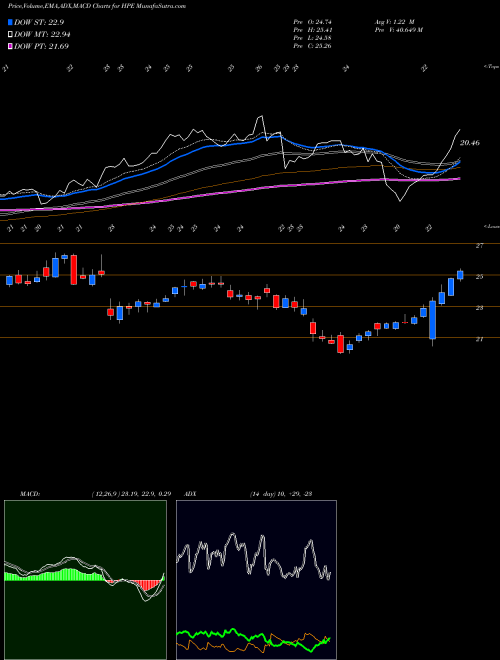Select the 'DOW MT: 22.94' legend label
This screenshot has height=660, width=500.
(x=42, y=35)
